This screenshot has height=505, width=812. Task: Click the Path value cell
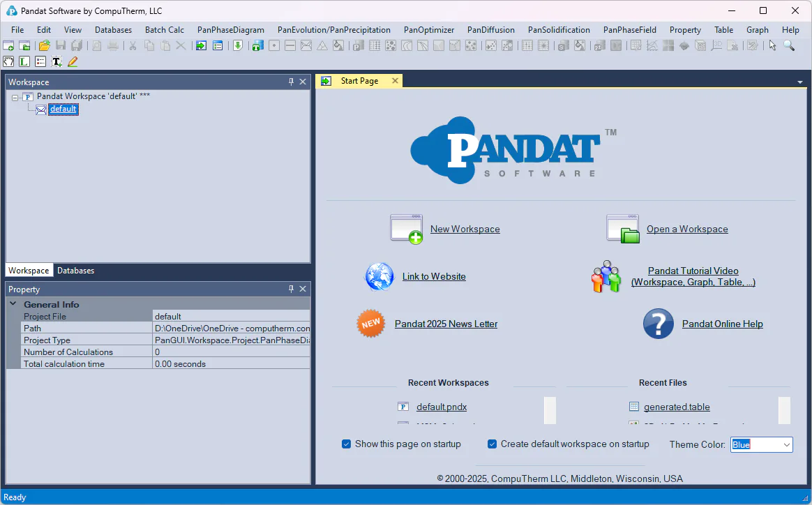232,328
